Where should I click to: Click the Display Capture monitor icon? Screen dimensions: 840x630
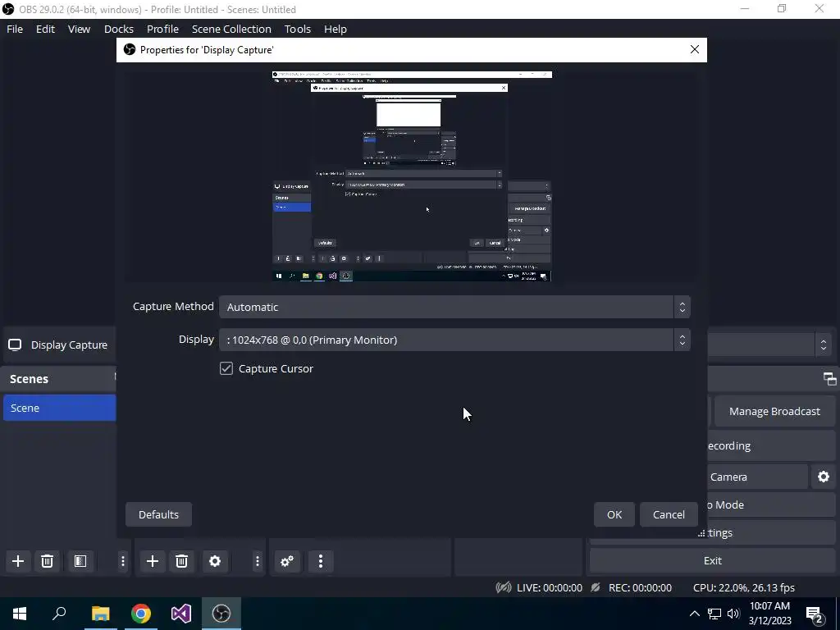click(x=15, y=345)
